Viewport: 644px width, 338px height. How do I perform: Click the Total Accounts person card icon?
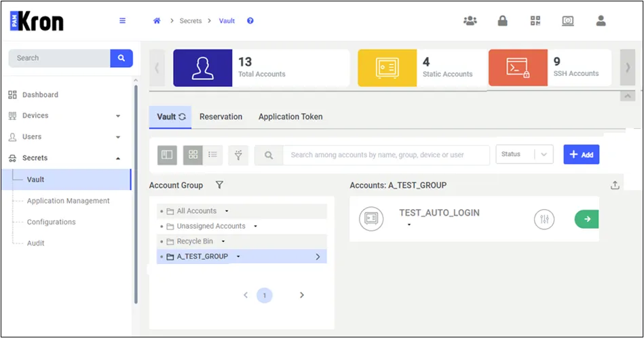[x=203, y=68]
